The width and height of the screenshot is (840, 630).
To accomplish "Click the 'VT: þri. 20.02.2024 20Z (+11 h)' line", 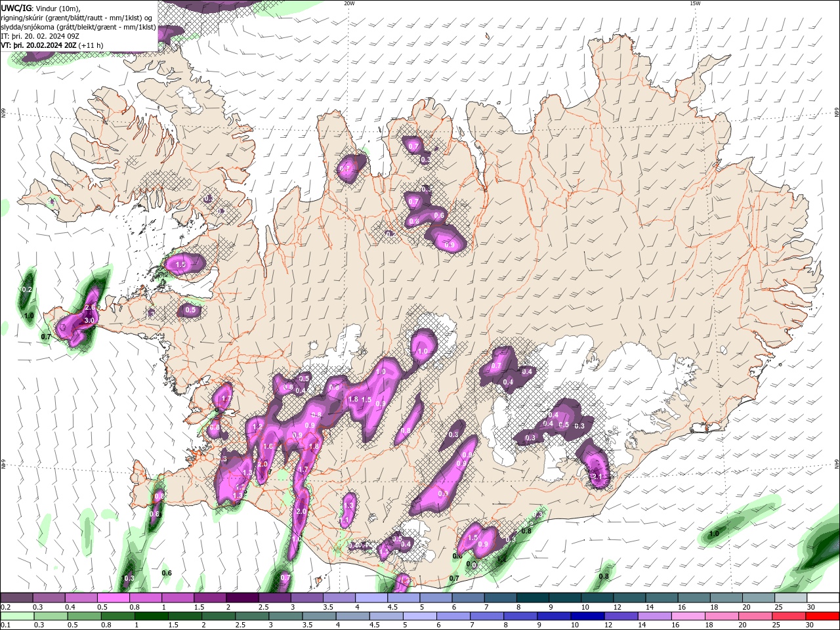I will [x=52, y=45].
